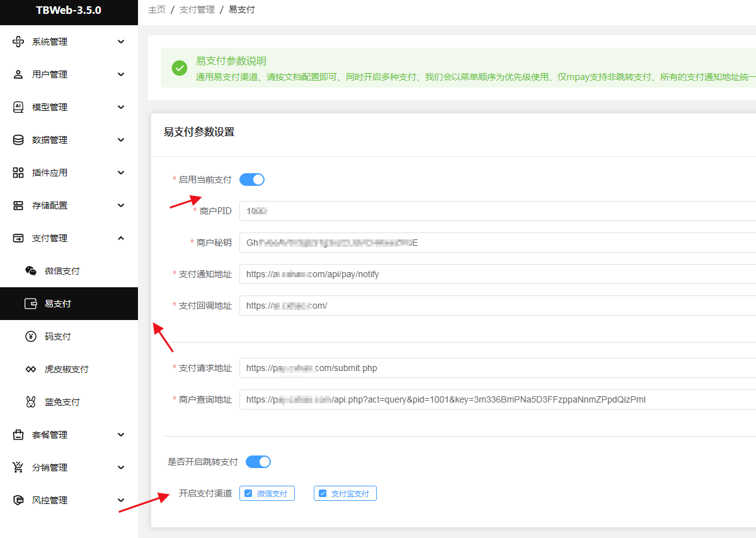Toggle the 启用当前支付 switch

click(252, 180)
